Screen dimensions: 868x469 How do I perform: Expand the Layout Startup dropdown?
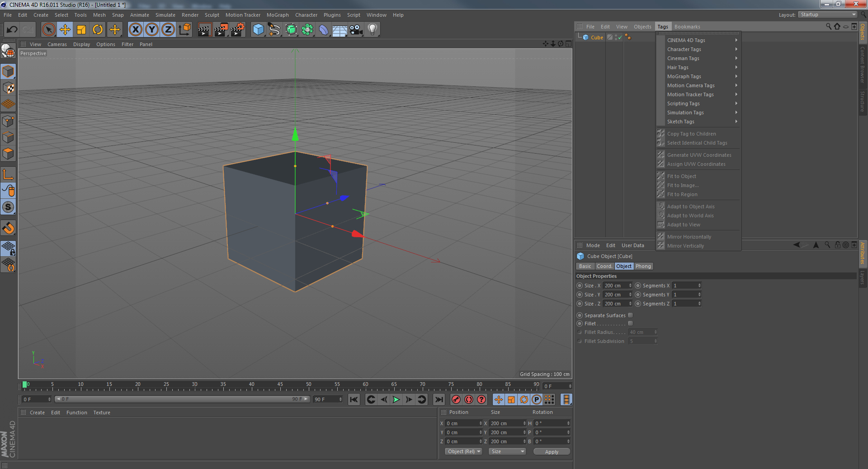click(x=828, y=15)
